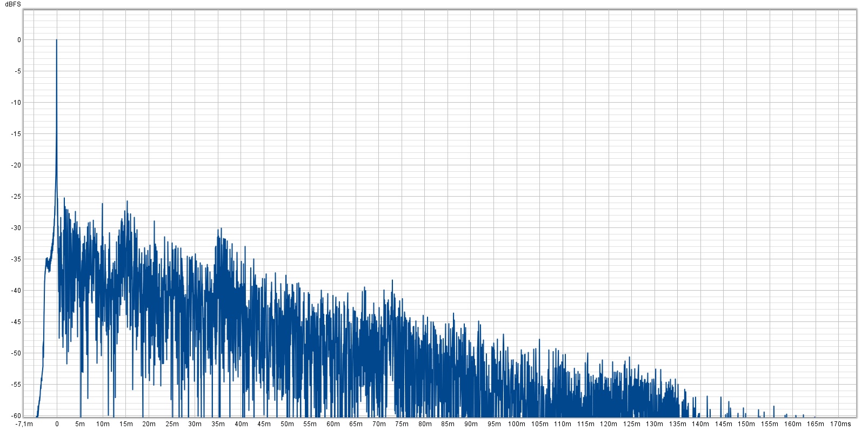Click the -30 vertical axis label
868x430 pixels.
(x=16, y=228)
